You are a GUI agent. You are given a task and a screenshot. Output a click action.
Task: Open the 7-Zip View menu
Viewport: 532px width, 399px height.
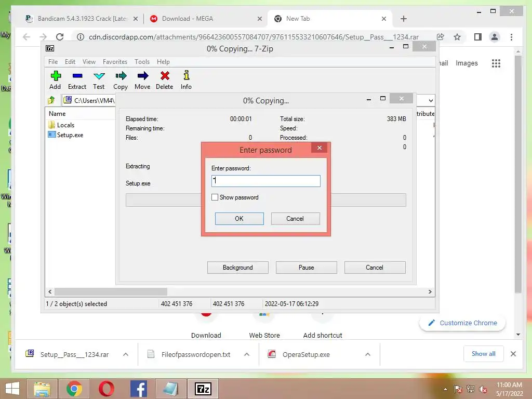tap(89, 62)
